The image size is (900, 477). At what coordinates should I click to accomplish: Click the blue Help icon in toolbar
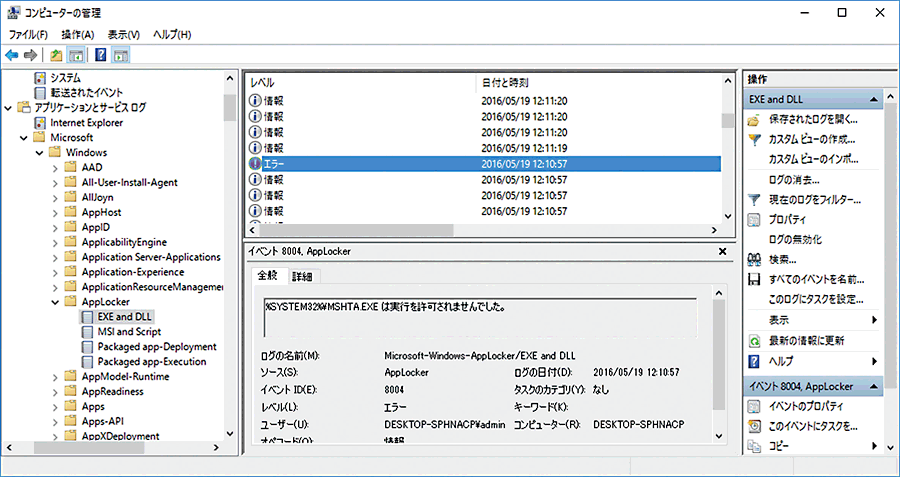(x=101, y=55)
